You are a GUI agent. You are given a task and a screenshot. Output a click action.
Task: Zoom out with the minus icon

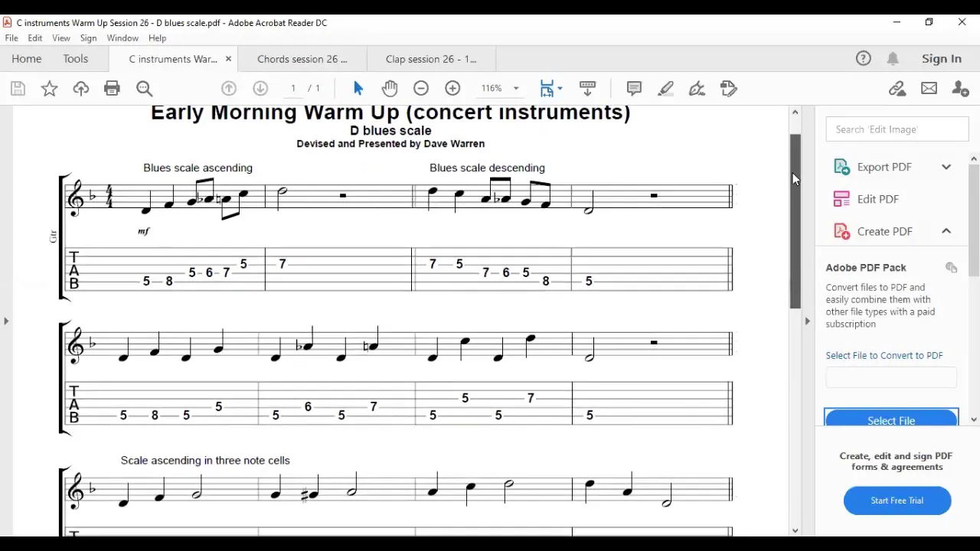(x=421, y=89)
